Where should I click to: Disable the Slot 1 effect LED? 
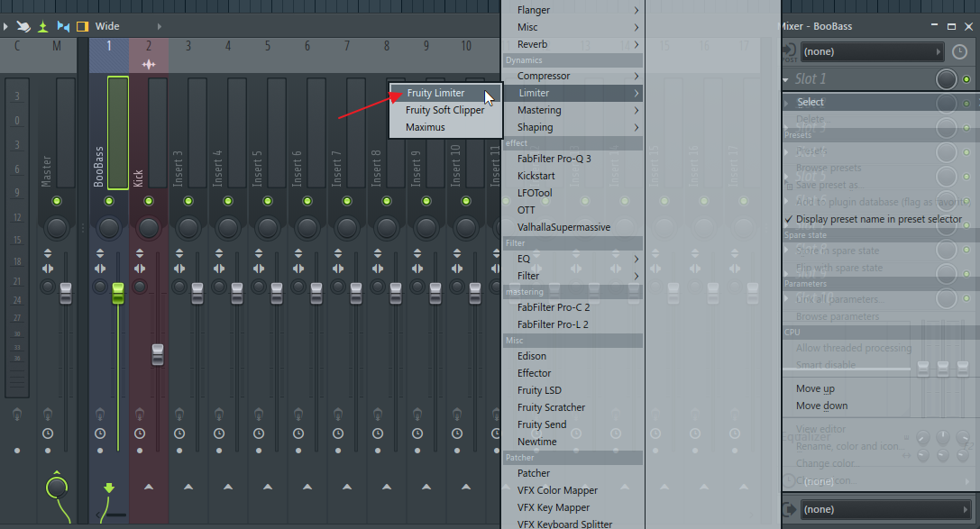966,79
